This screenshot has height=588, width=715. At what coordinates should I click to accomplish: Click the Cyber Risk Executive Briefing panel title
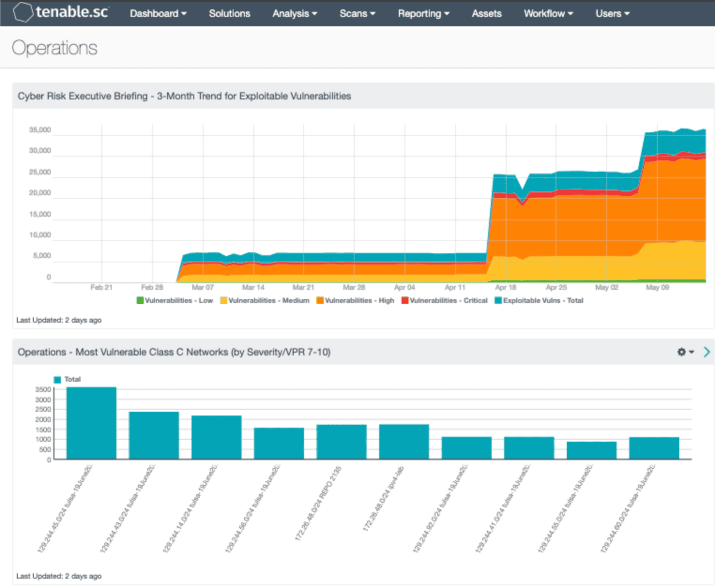point(184,96)
